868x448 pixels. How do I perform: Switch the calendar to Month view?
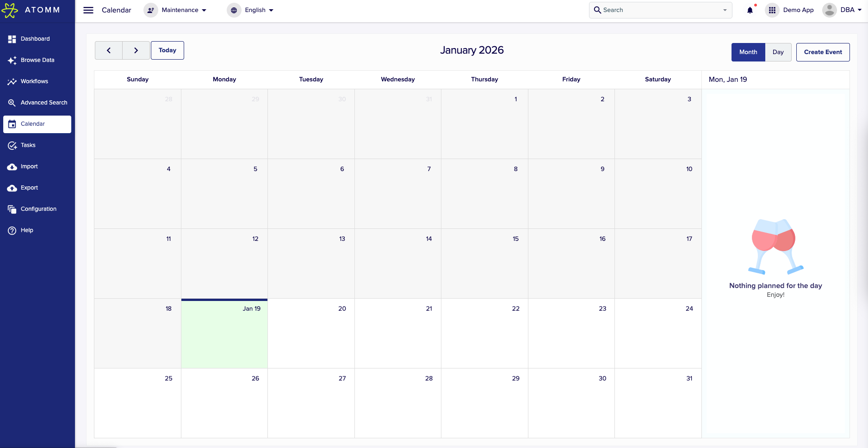click(748, 52)
